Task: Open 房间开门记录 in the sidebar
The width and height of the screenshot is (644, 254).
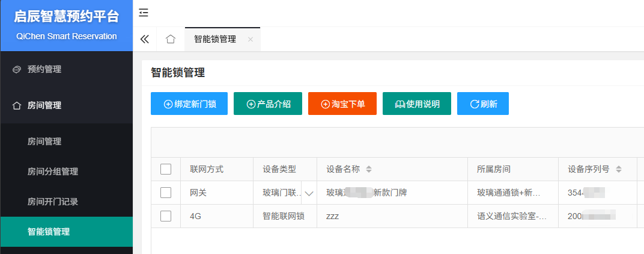Action: [67, 202]
